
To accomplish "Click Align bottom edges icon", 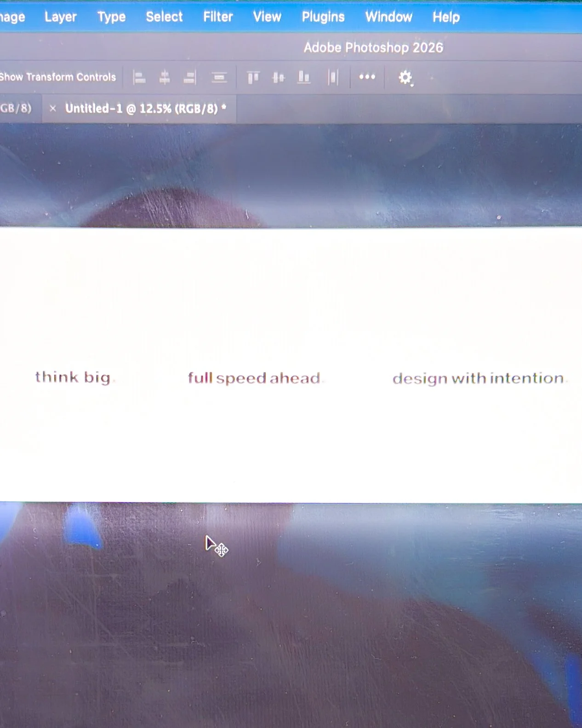I will point(303,77).
